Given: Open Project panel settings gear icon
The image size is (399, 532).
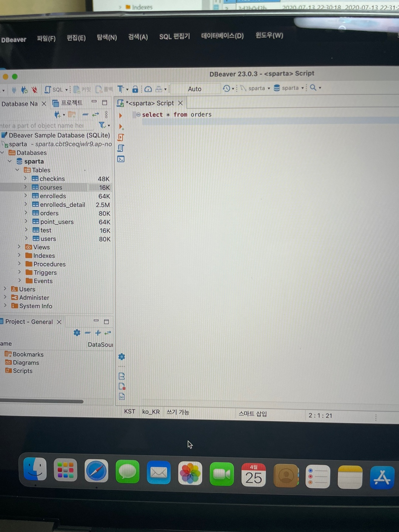Looking at the screenshot, I should 77,333.
